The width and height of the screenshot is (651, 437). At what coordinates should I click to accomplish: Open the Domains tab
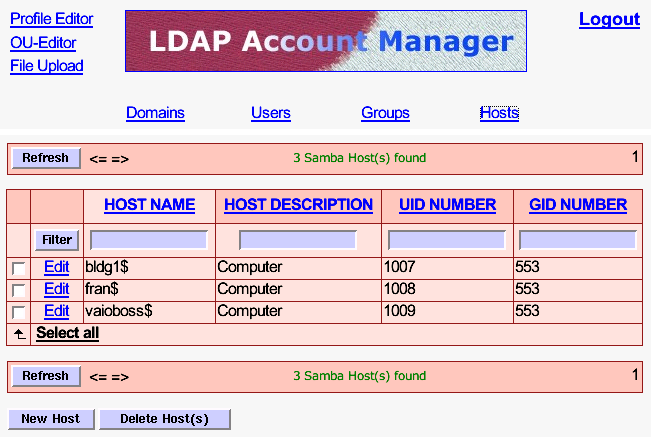(155, 113)
